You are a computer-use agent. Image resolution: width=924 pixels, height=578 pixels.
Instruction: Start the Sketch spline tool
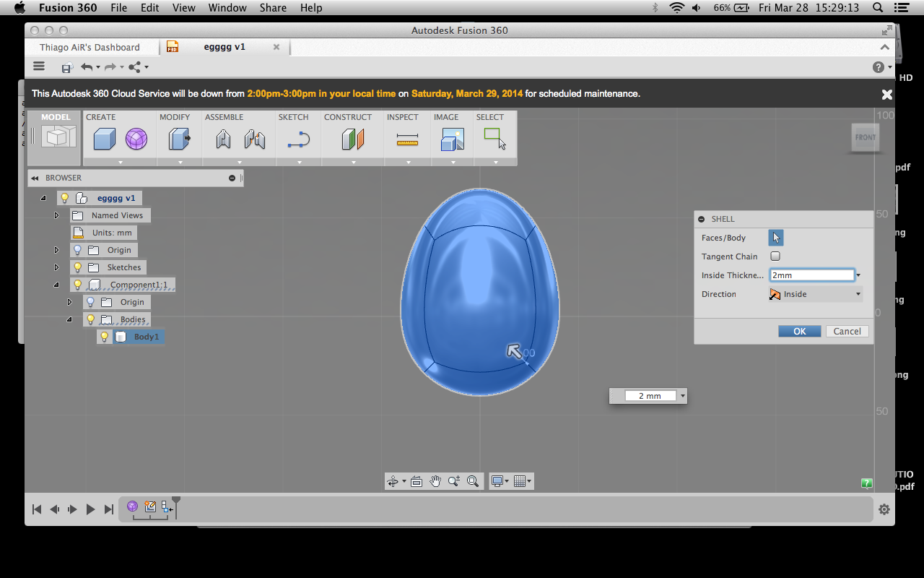(298, 139)
